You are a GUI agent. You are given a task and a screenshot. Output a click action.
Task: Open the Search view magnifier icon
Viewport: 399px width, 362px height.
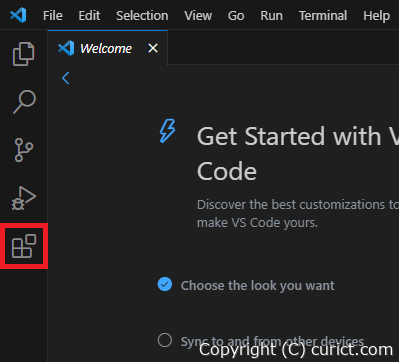point(24,102)
